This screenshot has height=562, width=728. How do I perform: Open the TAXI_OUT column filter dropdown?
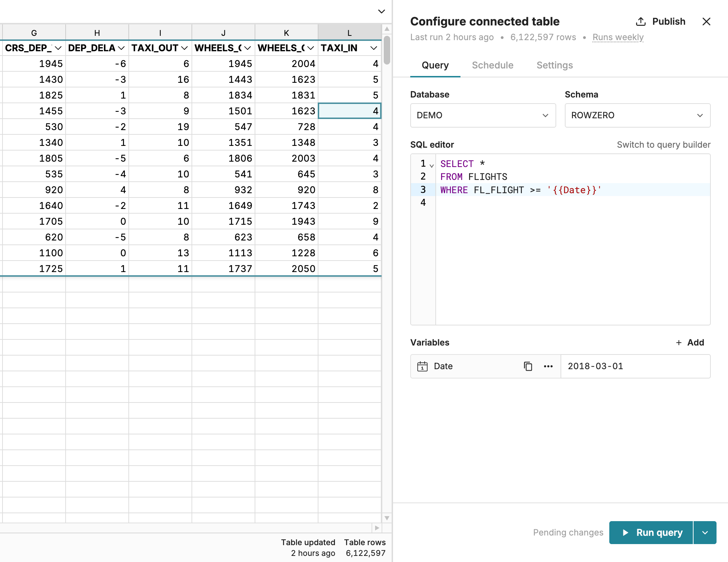pyautogui.click(x=184, y=48)
